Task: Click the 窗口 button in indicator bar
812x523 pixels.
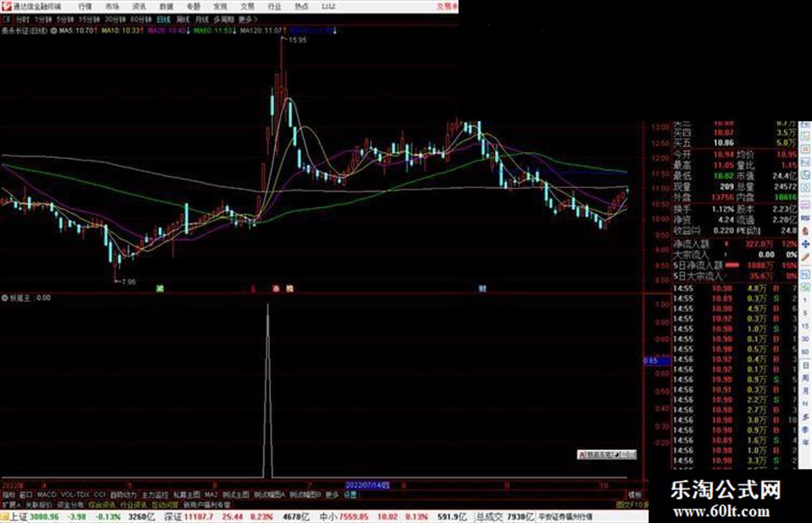Action: (x=26, y=495)
